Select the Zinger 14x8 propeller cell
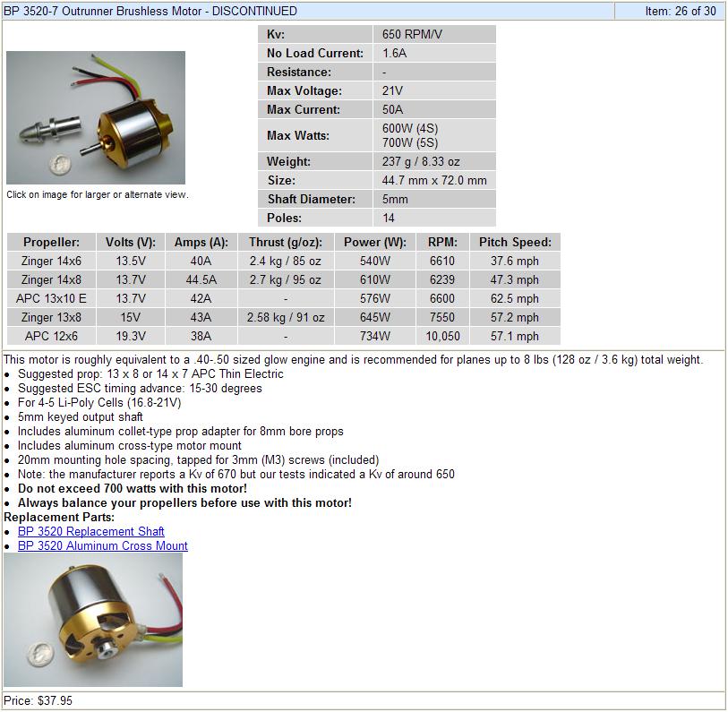Image resolution: width=728 pixels, height=712 pixels. [x=51, y=280]
